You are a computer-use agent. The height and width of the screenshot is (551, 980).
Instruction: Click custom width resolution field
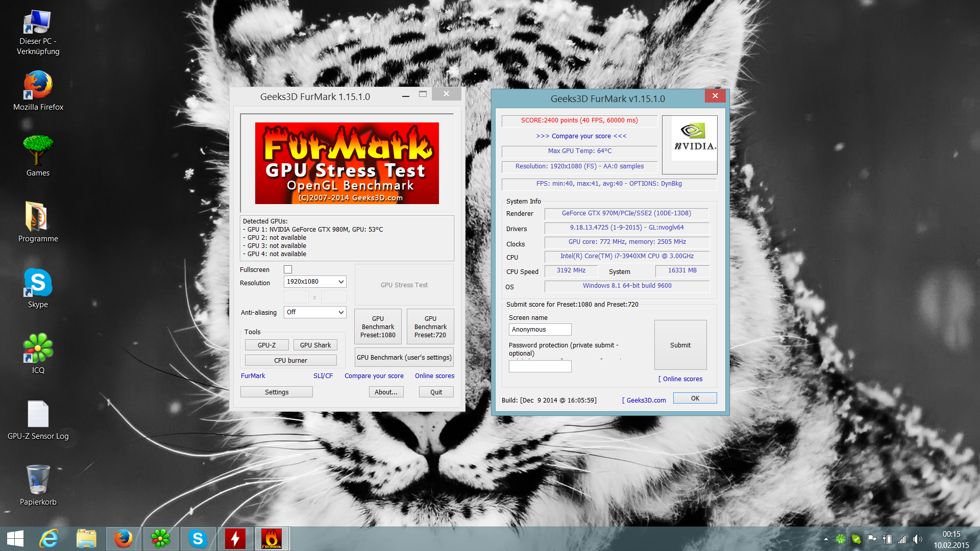tap(296, 297)
